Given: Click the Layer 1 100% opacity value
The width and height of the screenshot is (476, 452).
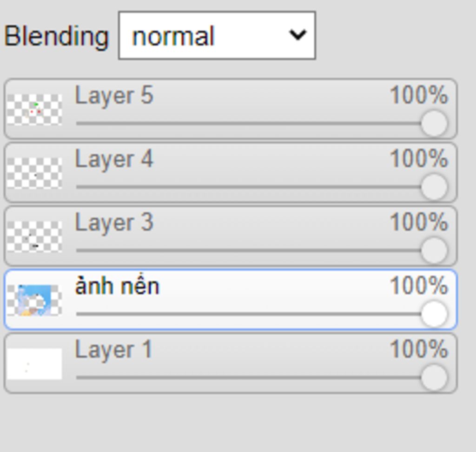Looking at the screenshot, I should pos(419,349).
